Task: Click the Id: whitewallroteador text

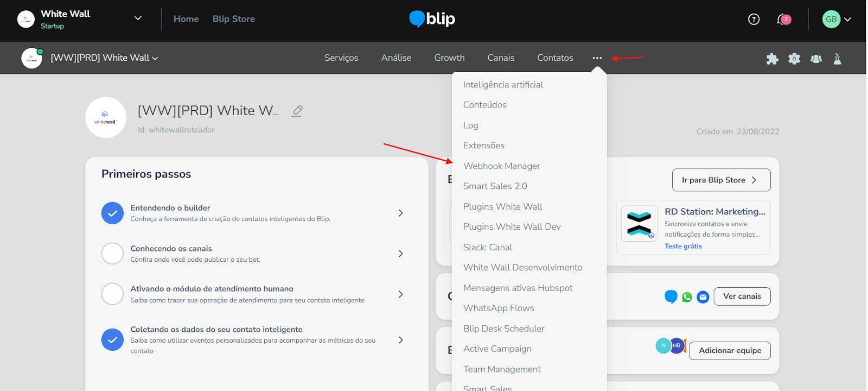Action: 176,130
